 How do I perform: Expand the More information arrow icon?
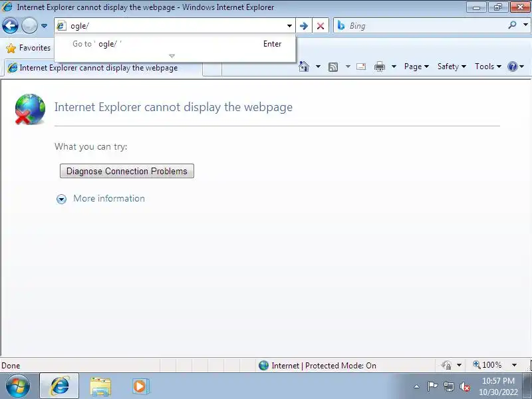tap(61, 199)
